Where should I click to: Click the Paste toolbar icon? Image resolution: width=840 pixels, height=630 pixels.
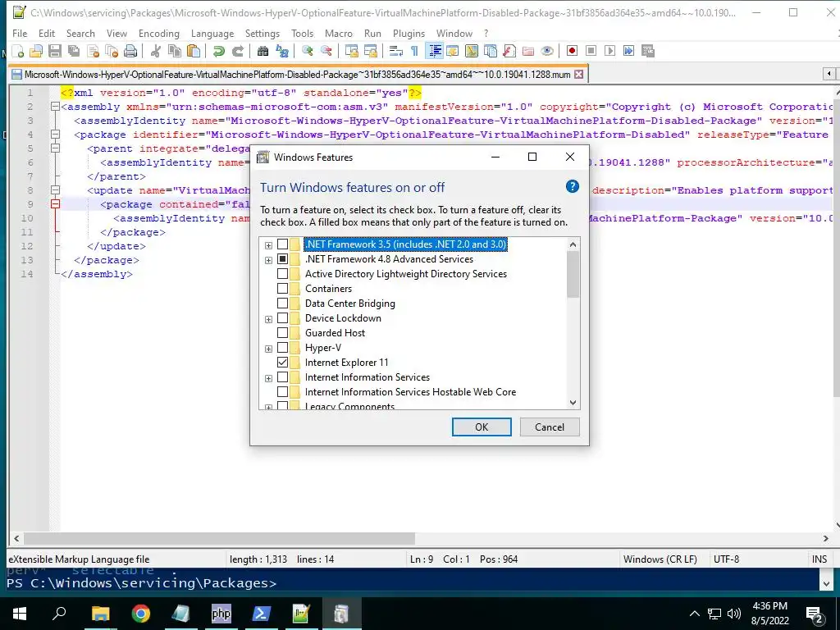[193, 51]
